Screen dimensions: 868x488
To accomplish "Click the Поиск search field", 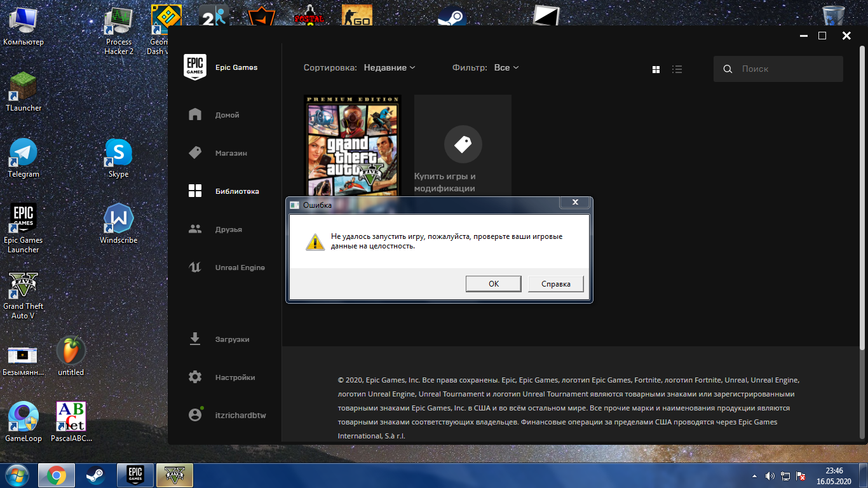I will (x=778, y=69).
